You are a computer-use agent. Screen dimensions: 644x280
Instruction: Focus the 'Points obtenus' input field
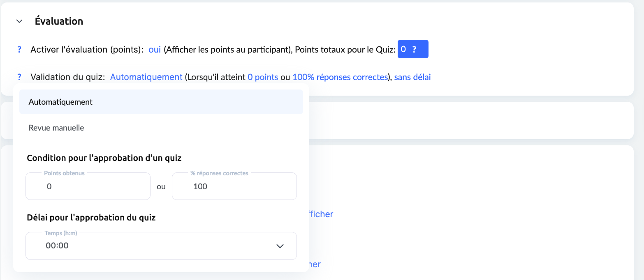point(88,186)
